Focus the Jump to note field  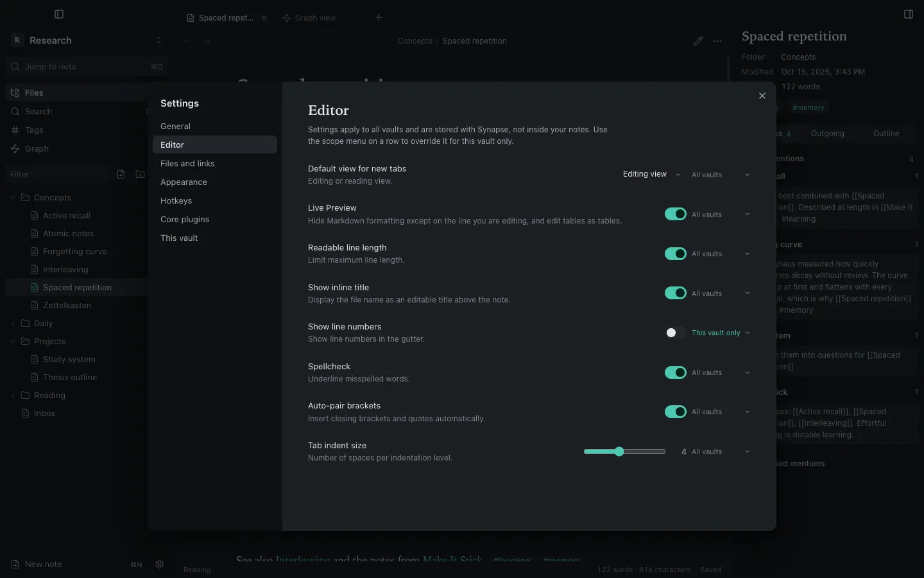point(87,67)
